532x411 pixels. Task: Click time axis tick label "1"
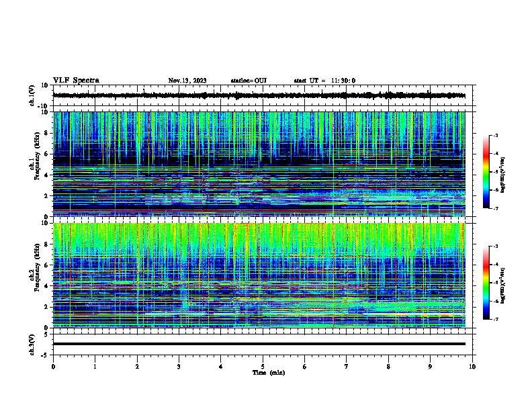95,367
